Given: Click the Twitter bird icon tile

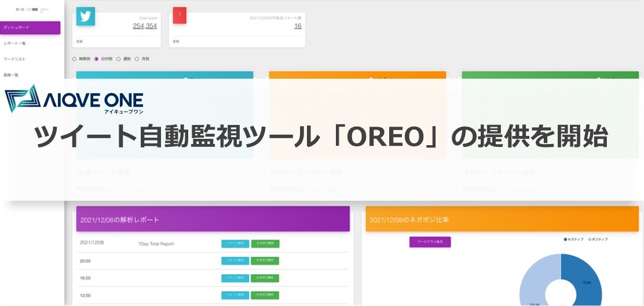Looking at the screenshot, I should pos(86,16).
